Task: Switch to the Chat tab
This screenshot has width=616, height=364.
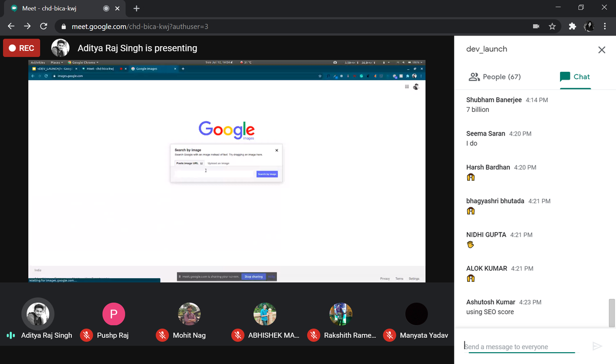Action: (x=575, y=76)
